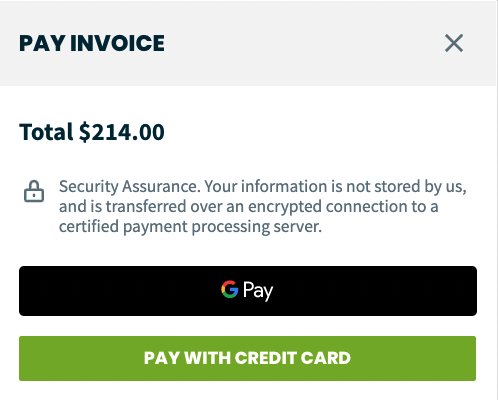Viewport: 498px width, 400px height.
Task: Choose Pay With Credit Card
Action: click(x=247, y=358)
